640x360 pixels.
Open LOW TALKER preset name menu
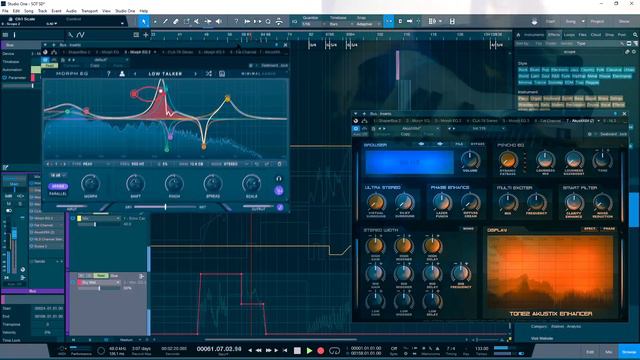point(165,74)
